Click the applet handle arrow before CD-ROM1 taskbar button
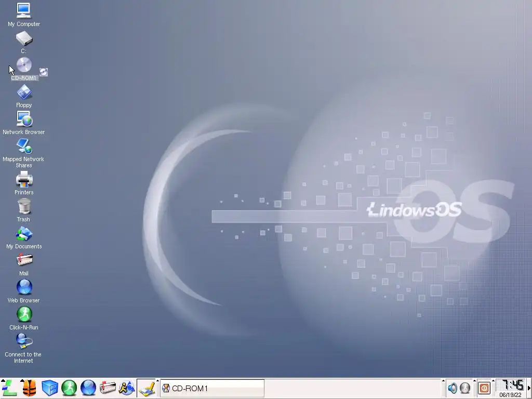532x399 pixels. (157, 382)
